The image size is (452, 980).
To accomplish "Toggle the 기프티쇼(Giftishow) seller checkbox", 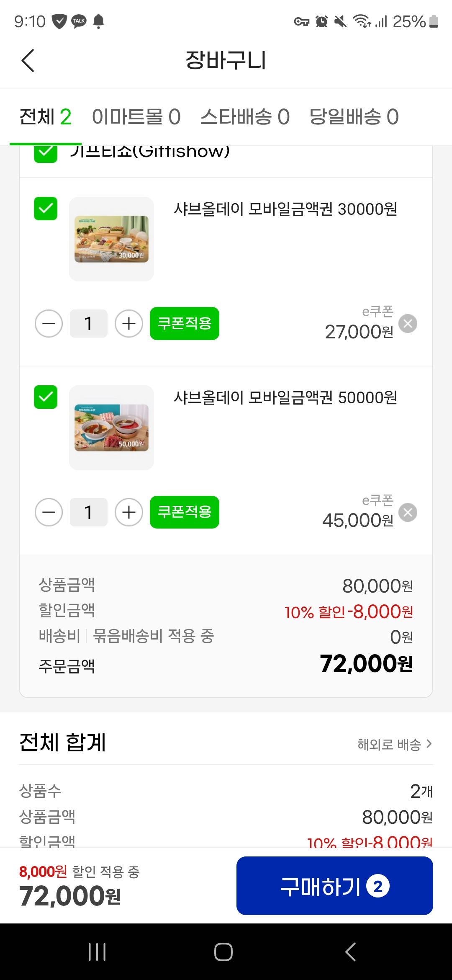I will point(46,153).
